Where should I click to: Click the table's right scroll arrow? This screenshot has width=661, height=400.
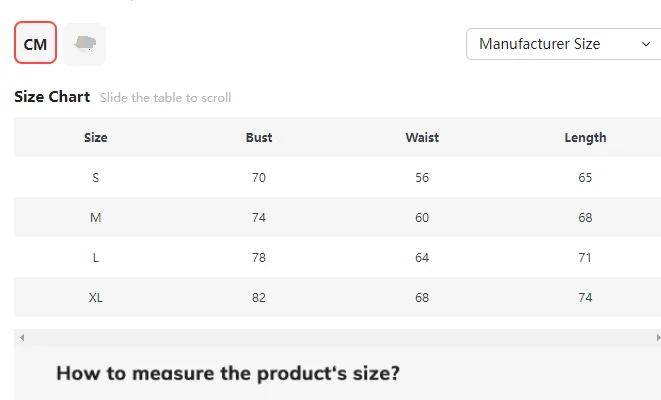657,338
